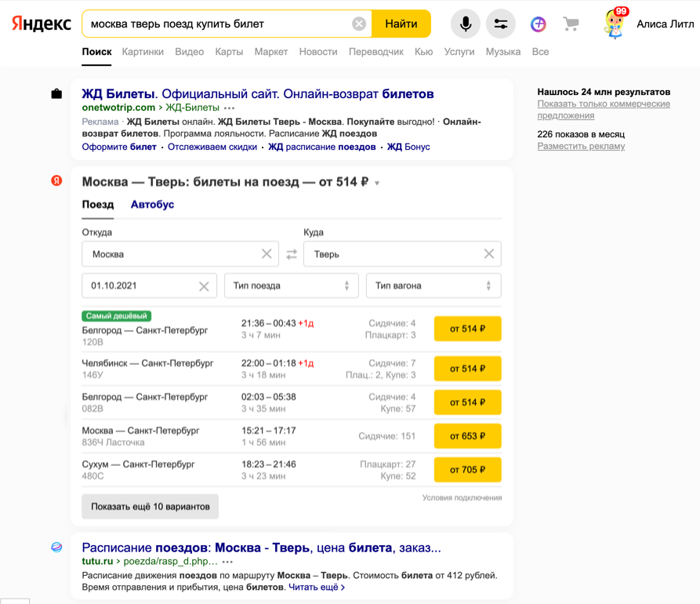The width and height of the screenshot is (700, 604).
Task: Open the tutu.ru schedule result link
Action: pyautogui.click(x=261, y=548)
